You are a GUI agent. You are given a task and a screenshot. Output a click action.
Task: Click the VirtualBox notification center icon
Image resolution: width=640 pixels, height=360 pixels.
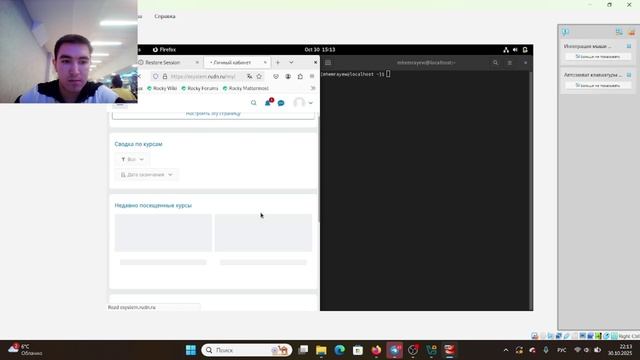pos(565,32)
